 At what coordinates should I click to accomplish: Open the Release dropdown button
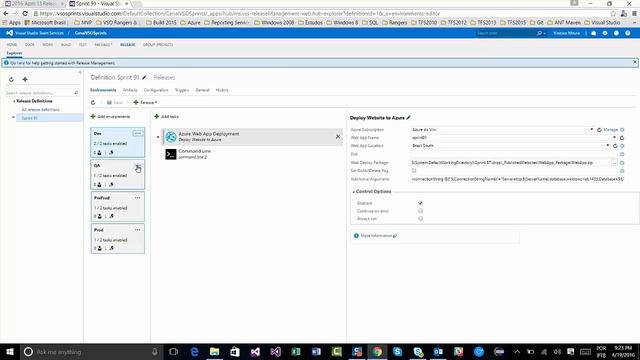pos(145,102)
